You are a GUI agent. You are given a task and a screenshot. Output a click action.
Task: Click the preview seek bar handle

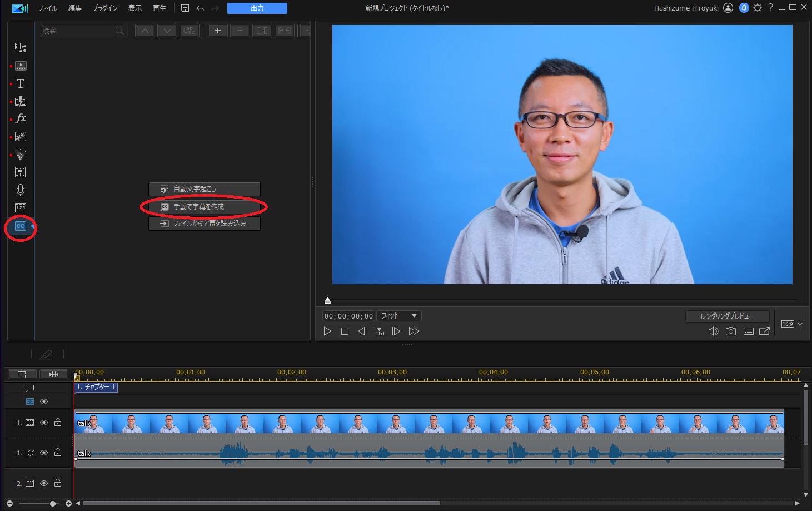327,300
